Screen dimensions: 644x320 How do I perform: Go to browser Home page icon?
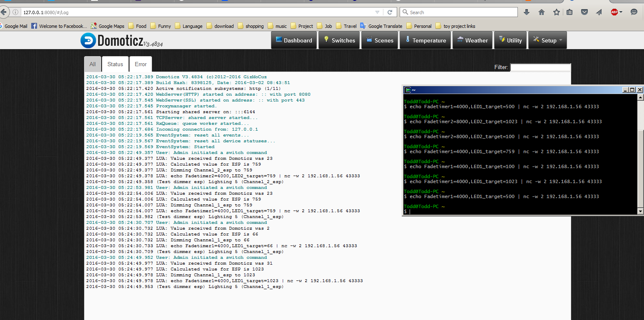[x=542, y=12]
